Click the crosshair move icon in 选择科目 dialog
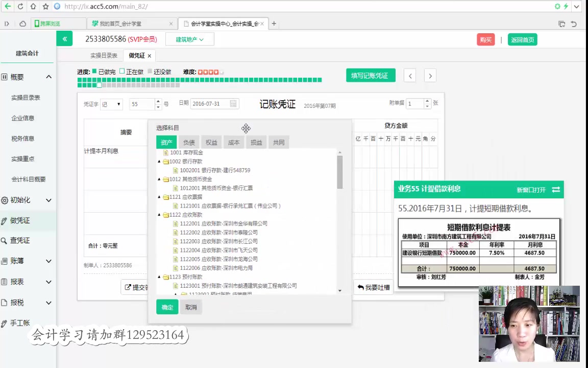The width and height of the screenshot is (588, 368). pos(246,128)
